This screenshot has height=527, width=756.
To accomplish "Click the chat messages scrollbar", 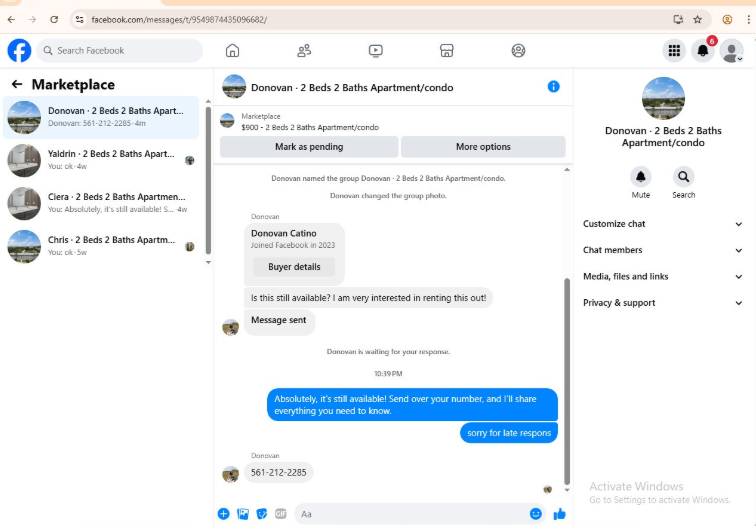I will 567,381.
